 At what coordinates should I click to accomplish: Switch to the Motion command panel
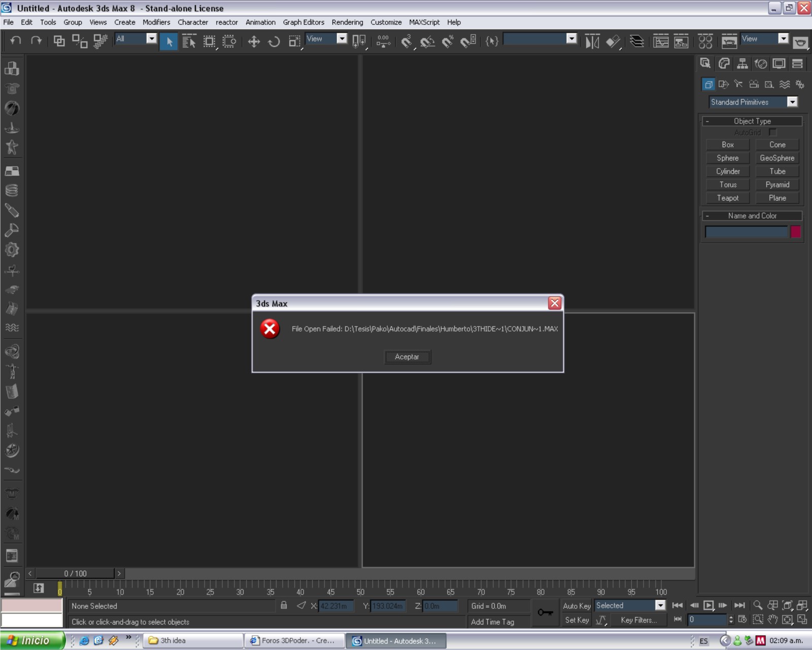pyautogui.click(x=761, y=63)
